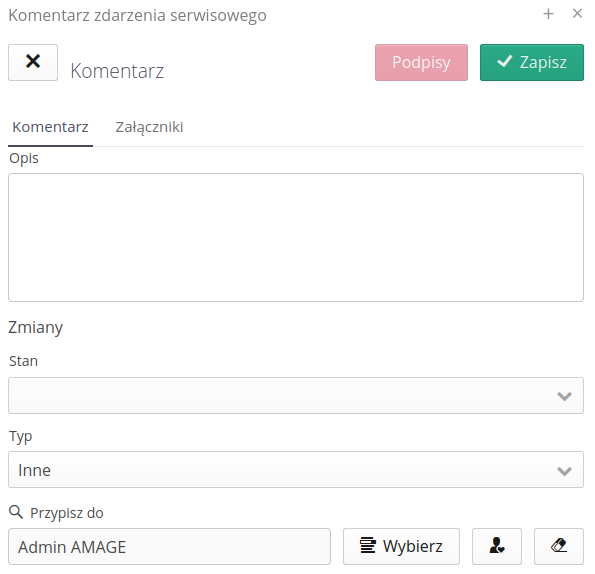The image size is (595, 574).
Task: Click the list icon on Wybierz
Action: click(368, 546)
